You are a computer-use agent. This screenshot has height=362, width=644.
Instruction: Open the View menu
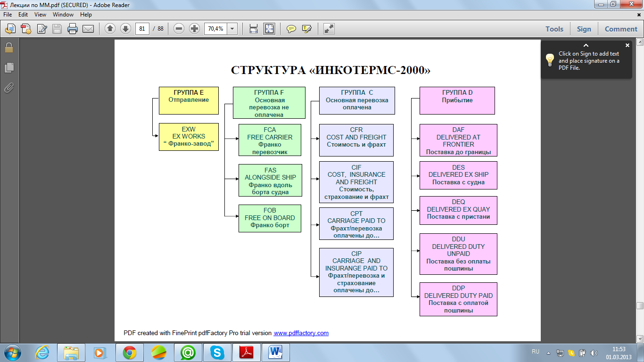41,15
